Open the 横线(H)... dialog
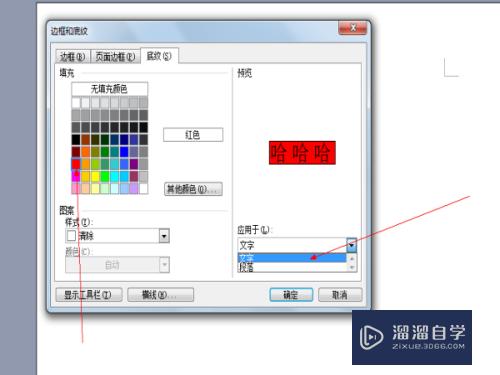The image size is (500, 375). click(x=160, y=295)
